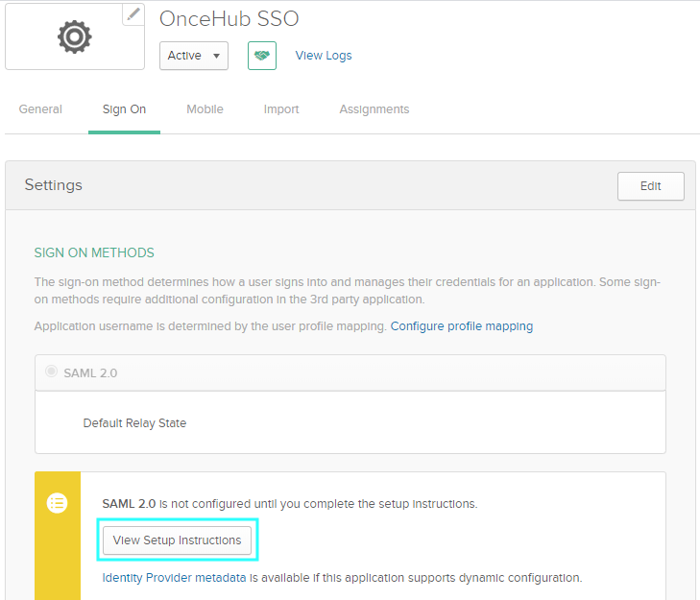
Task: Click the OnceHub SSO title
Action: point(229,19)
